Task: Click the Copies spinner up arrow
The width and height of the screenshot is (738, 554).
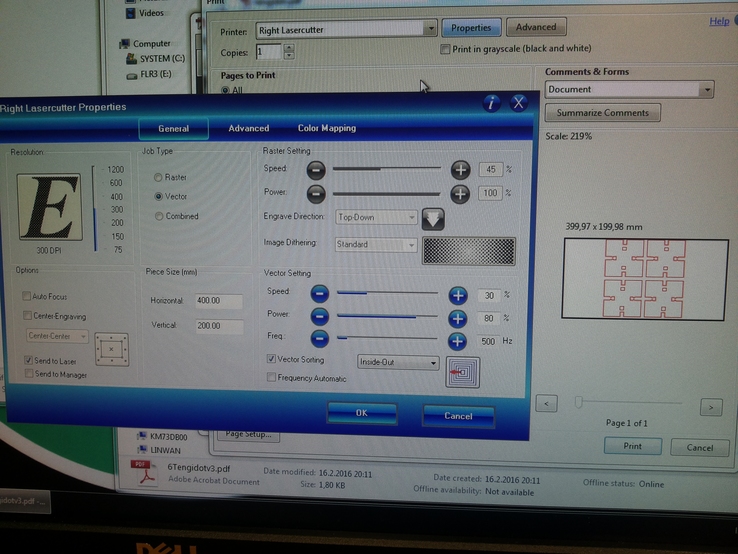Action: click(289, 48)
